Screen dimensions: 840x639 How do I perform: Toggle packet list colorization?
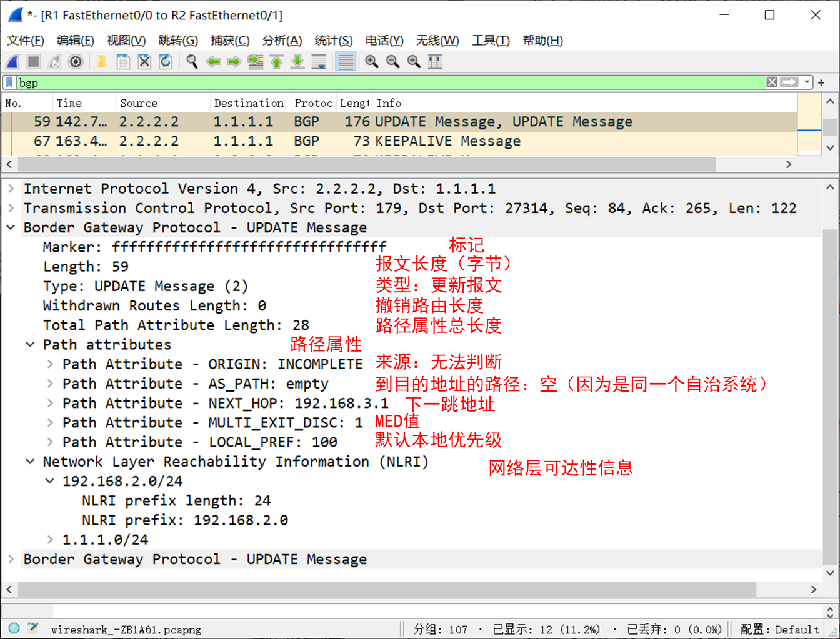click(x=346, y=61)
